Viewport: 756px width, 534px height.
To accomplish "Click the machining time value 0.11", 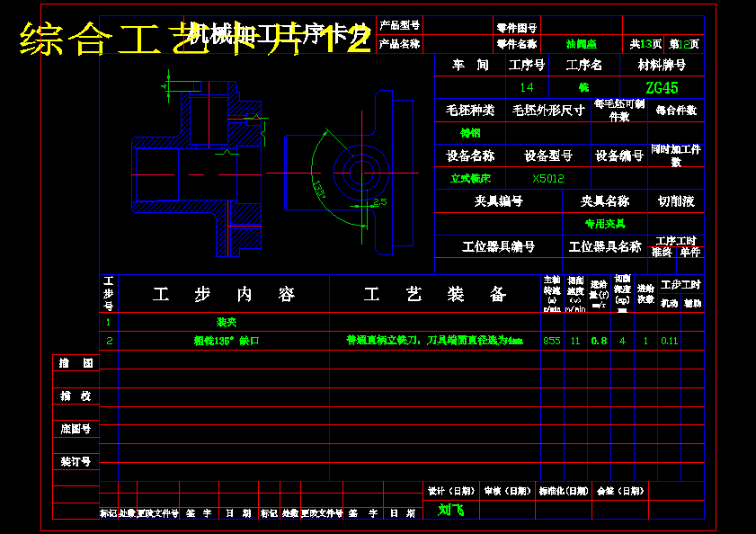I will [x=669, y=341].
